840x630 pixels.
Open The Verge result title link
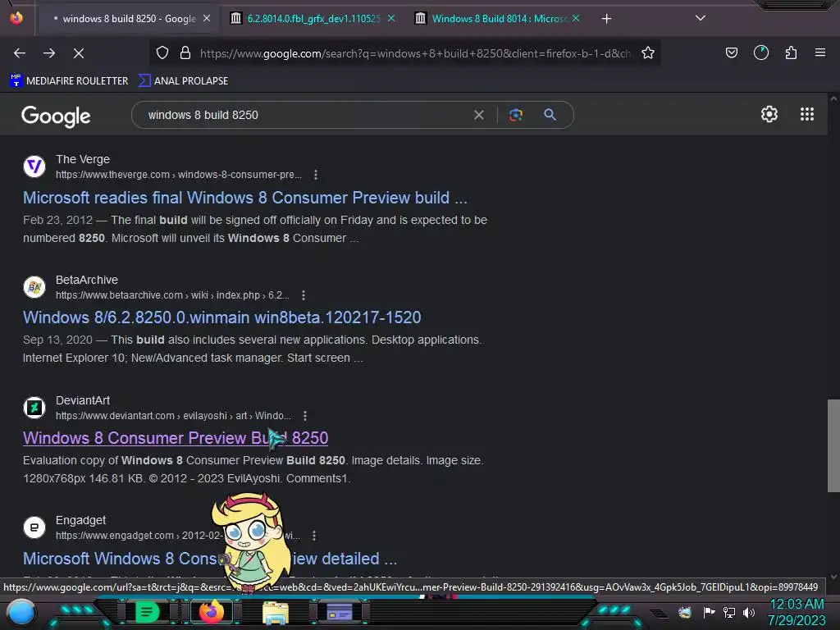(x=244, y=198)
